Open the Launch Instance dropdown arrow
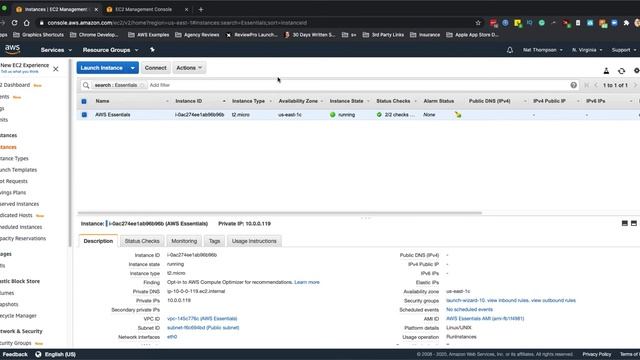The image size is (640, 360). pos(133,68)
